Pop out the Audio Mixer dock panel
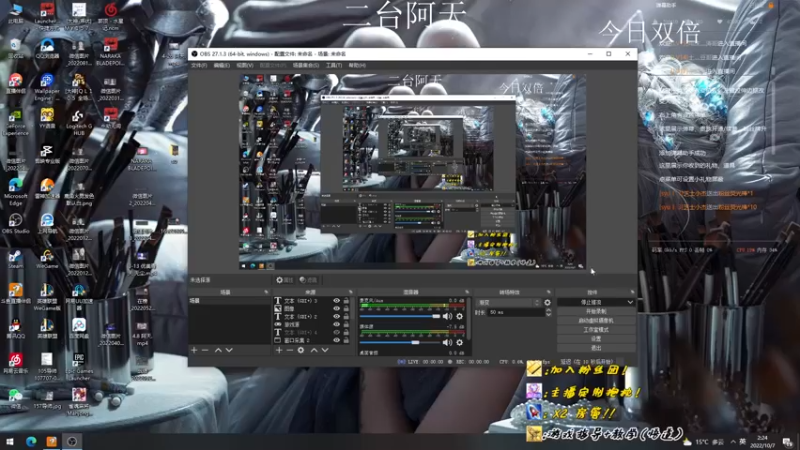 coord(467,292)
